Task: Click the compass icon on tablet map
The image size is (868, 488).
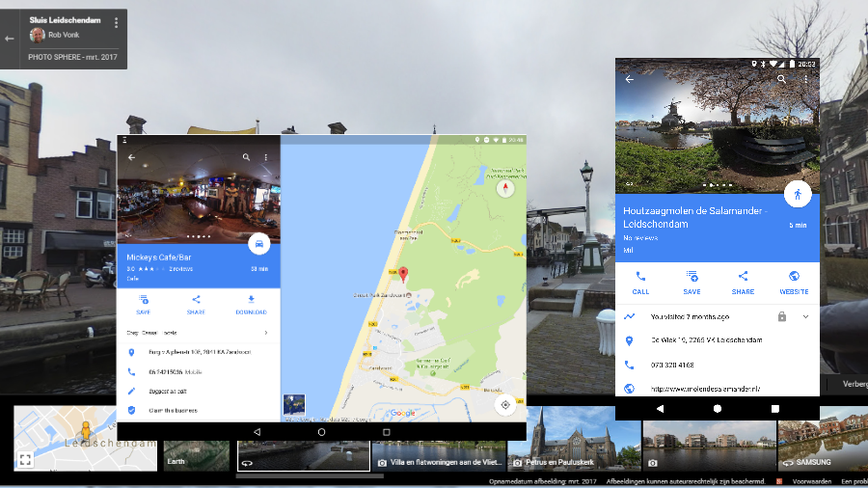Action: (505, 189)
